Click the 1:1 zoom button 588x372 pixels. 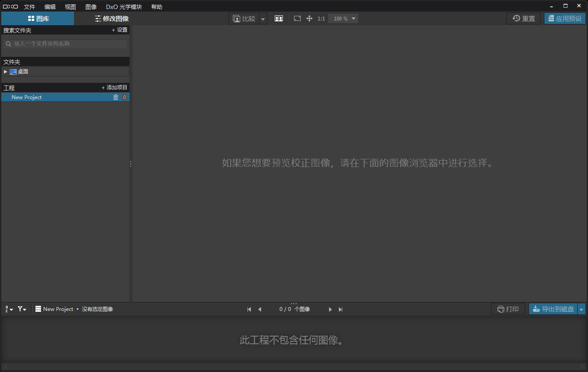pyautogui.click(x=321, y=19)
